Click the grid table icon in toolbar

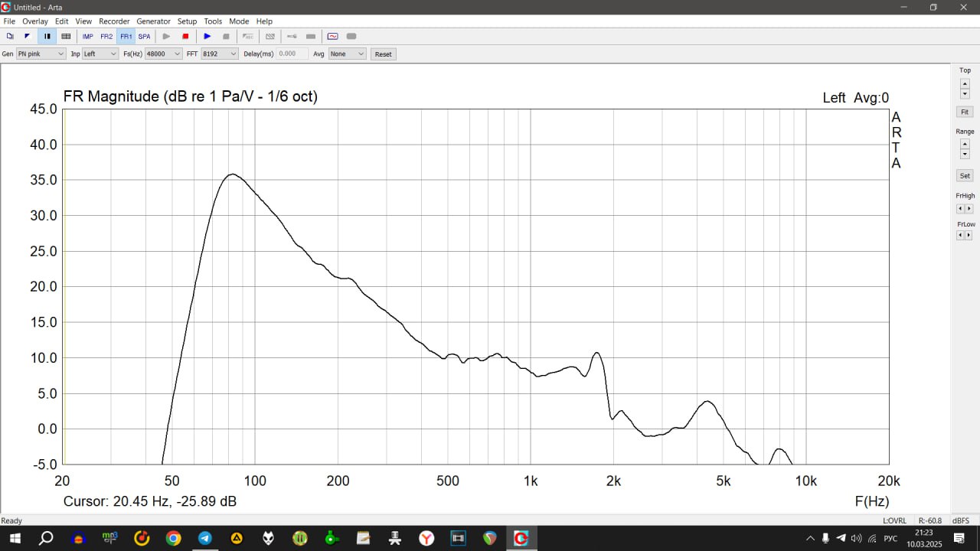pyautogui.click(x=66, y=36)
